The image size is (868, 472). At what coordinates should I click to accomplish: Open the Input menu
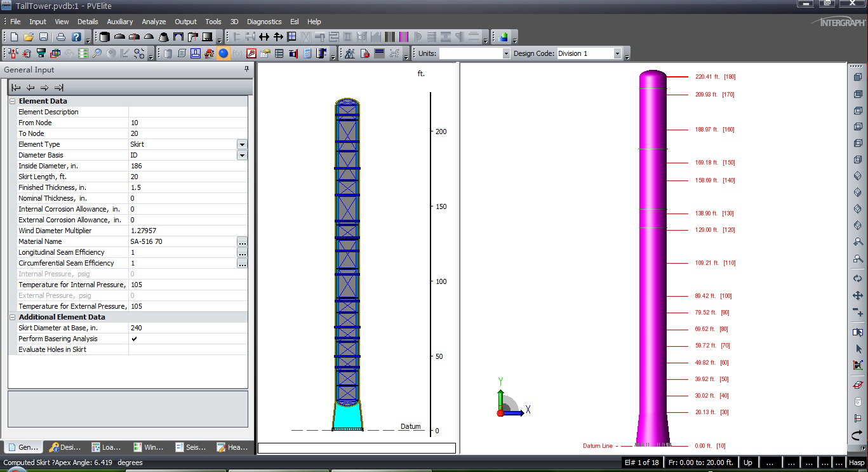click(x=37, y=22)
